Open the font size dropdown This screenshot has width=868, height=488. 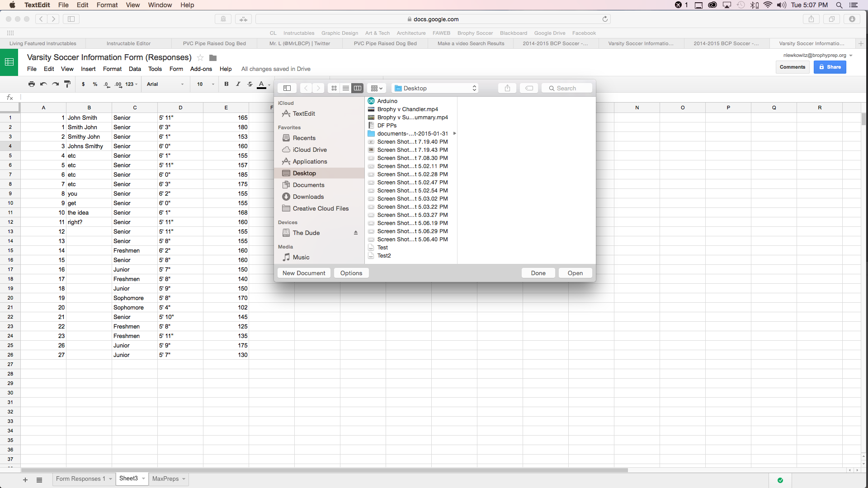[206, 84]
